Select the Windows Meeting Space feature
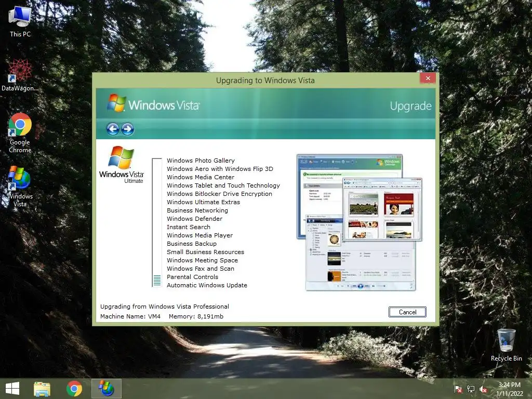 coord(202,260)
